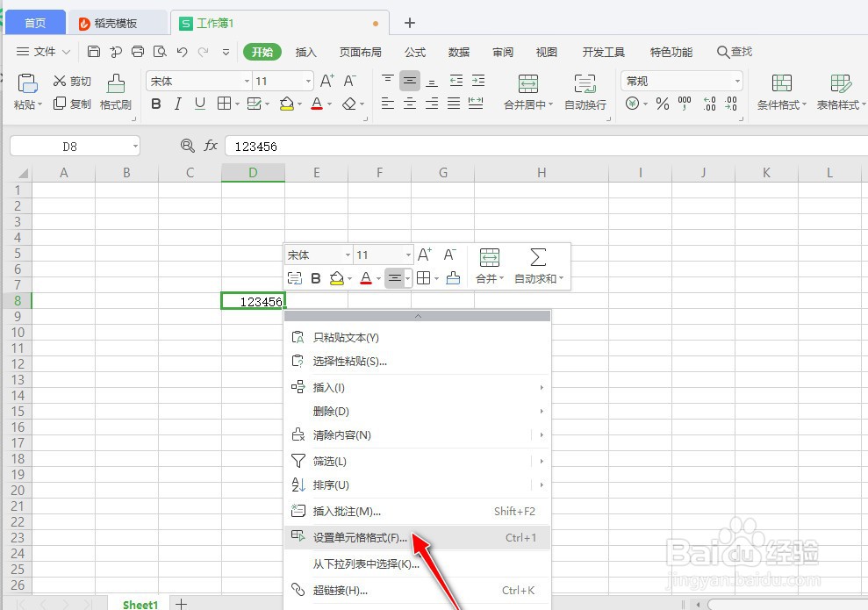Toggle Underline in the ribbon
Viewport: 868px width, 610px height.
[200, 104]
